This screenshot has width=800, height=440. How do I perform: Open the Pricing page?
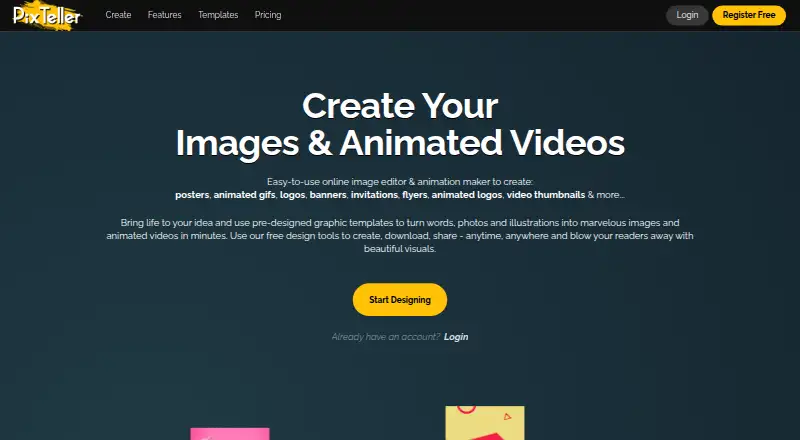[268, 15]
